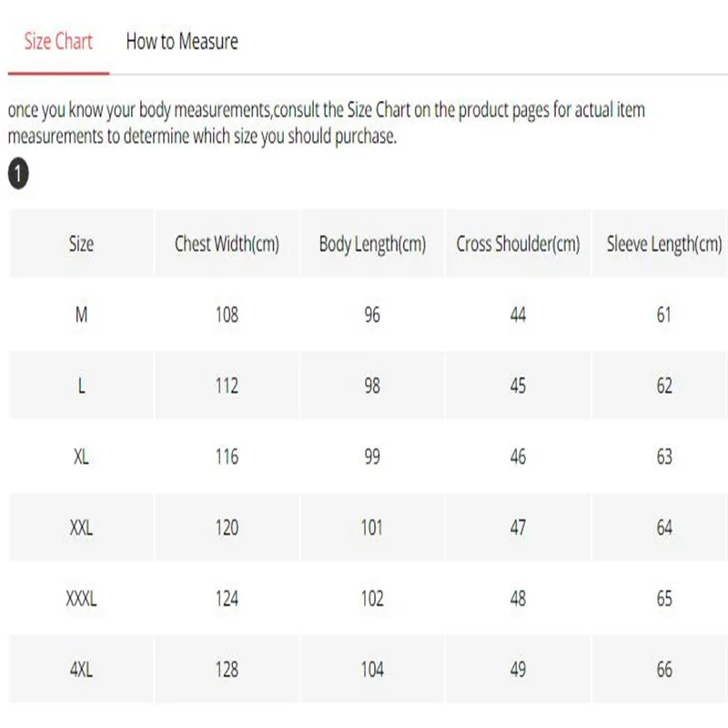Click the XXL size row label
Viewport: 728px width, 728px height.
tap(81, 528)
